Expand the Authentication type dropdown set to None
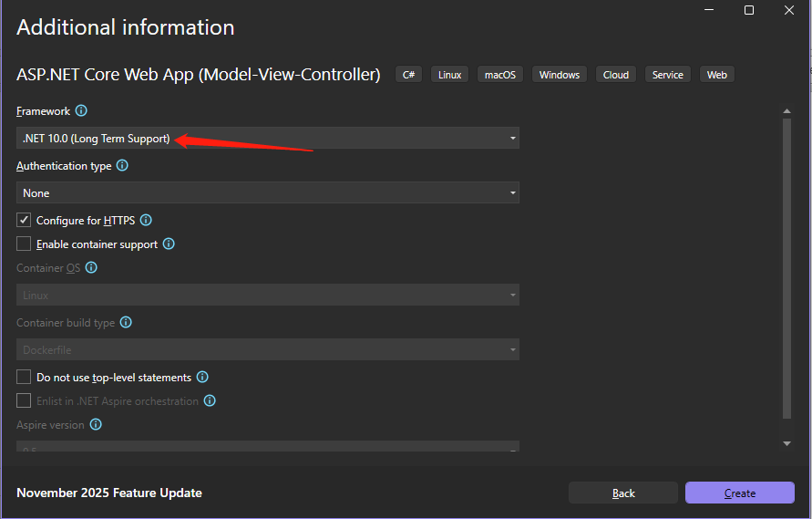812x519 pixels. coord(268,193)
